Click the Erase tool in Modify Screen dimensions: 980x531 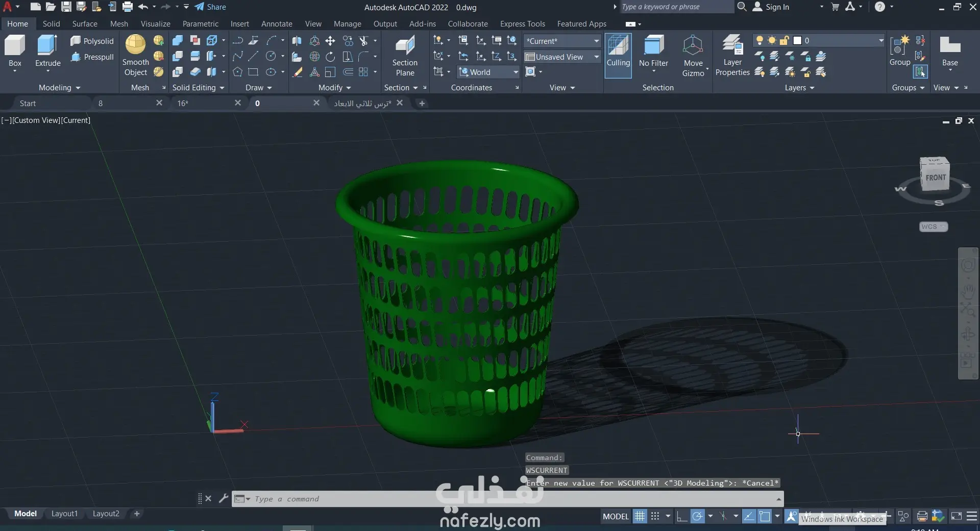pyautogui.click(x=297, y=72)
